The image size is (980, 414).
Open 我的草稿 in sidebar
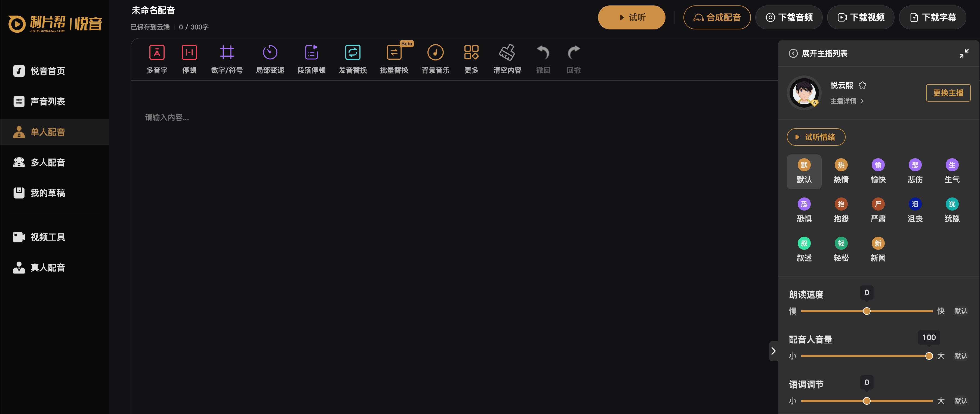[48, 193]
